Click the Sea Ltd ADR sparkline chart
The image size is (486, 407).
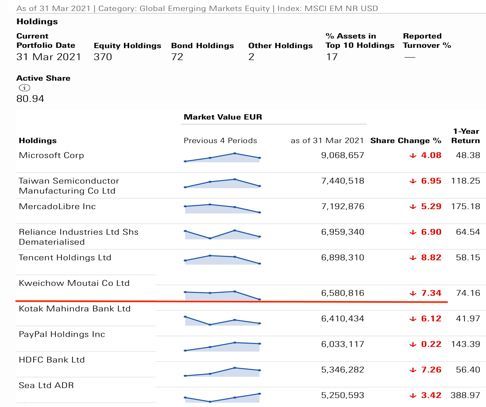click(x=222, y=398)
